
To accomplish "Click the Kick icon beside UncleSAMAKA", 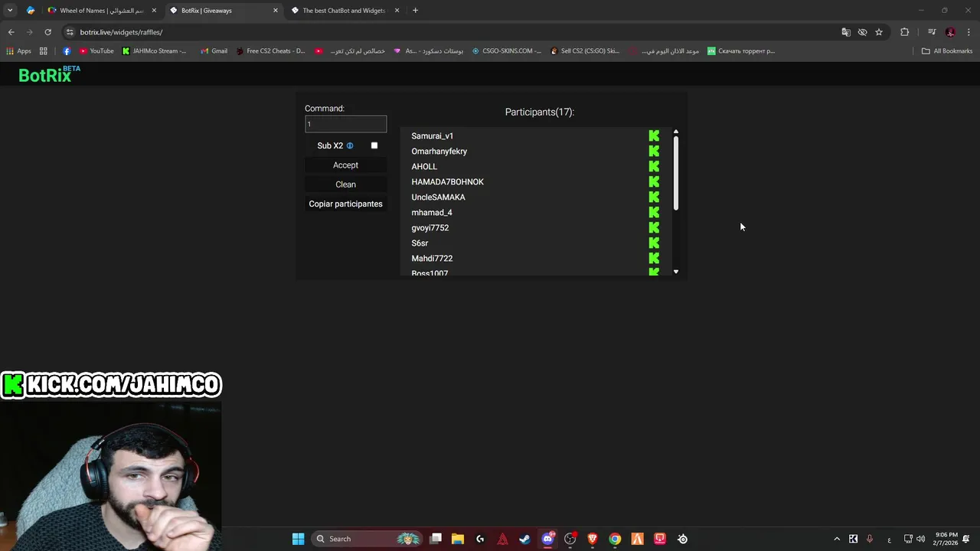I will (654, 197).
